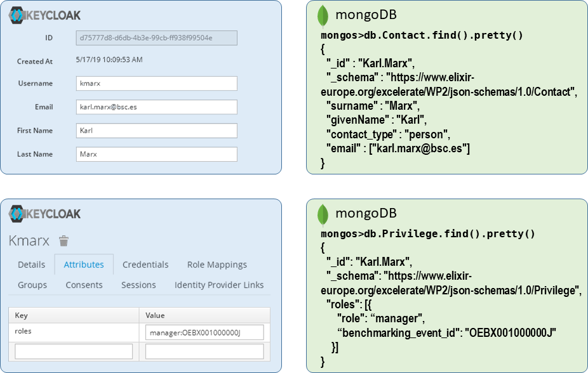Image resolution: width=588 pixels, height=373 pixels.
Task: Click the empty new attribute Key field
Action: pyautogui.click(x=74, y=351)
